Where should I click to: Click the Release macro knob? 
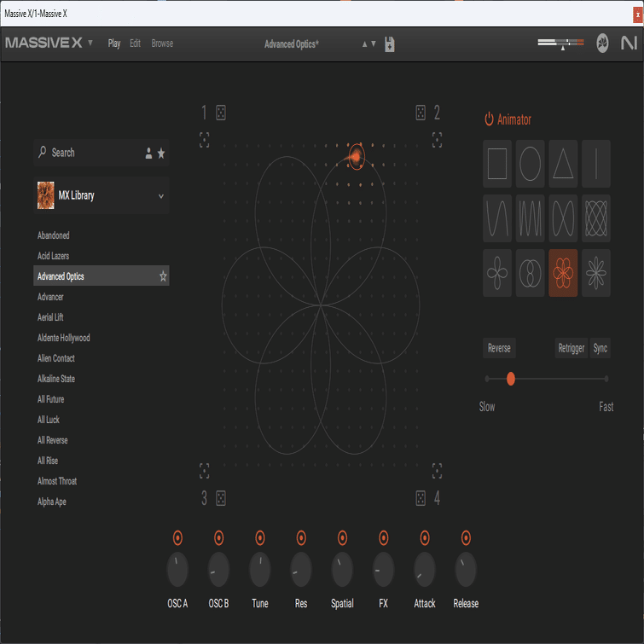[466, 569]
